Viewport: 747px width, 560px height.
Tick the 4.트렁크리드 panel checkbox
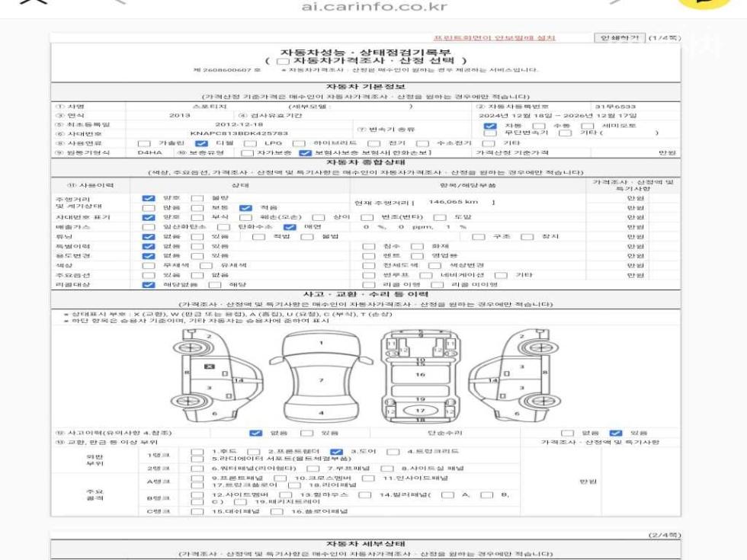pyautogui.click(x=393, y=451)
